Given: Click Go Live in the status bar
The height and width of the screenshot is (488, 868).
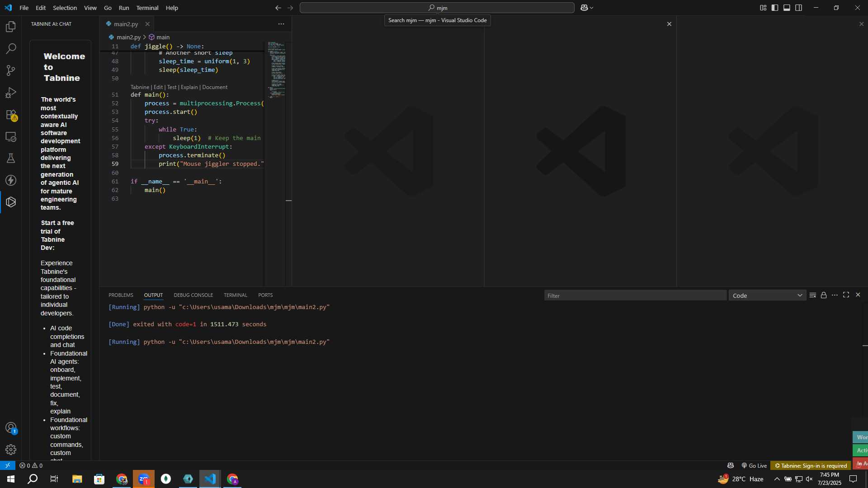Looking at the screenshot, I should [x=754, y=465].
